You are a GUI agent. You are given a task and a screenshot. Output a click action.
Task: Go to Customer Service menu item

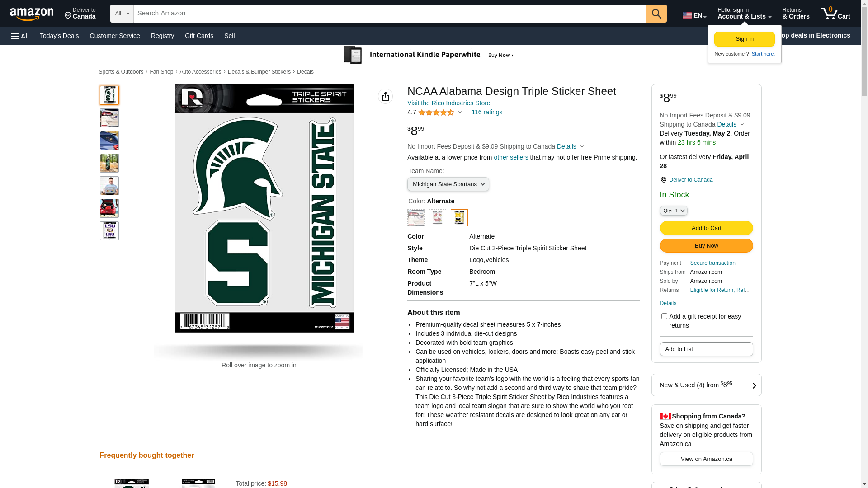(x=114, y=36)
